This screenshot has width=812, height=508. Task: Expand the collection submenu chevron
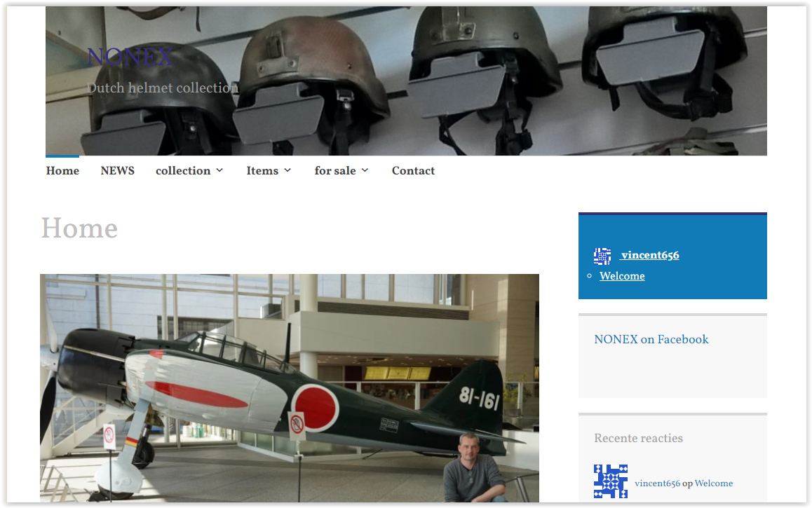[219, 170]
